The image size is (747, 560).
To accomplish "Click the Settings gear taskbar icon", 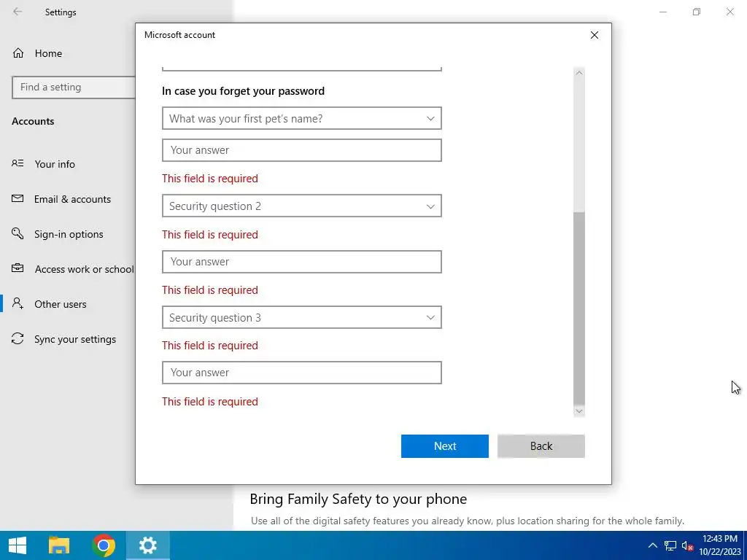I will 147,545.
